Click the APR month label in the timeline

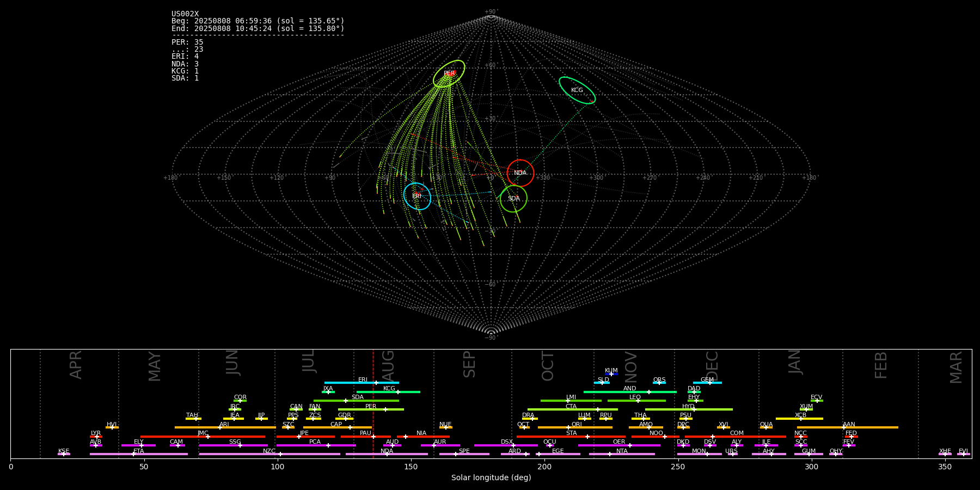[x=76, y=365]
